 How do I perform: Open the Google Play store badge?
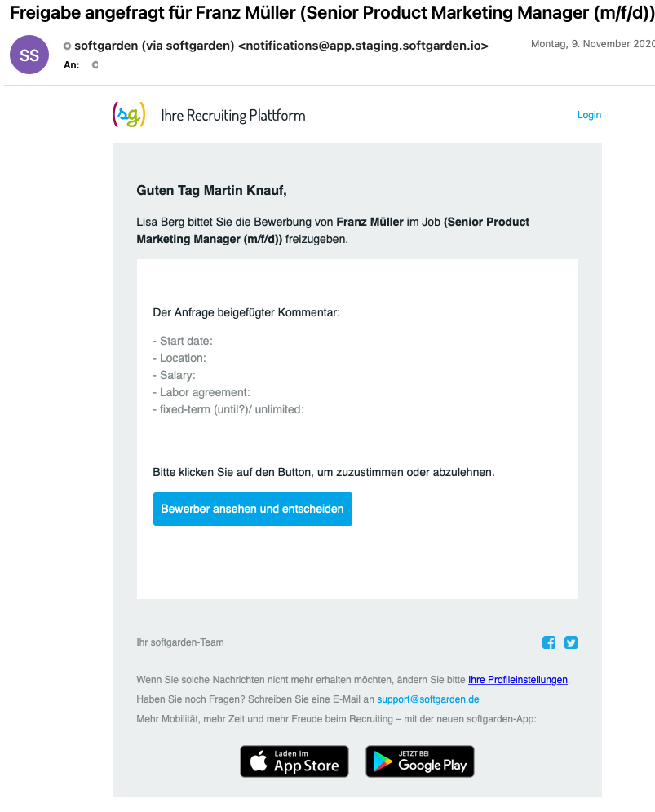point(420,761)
